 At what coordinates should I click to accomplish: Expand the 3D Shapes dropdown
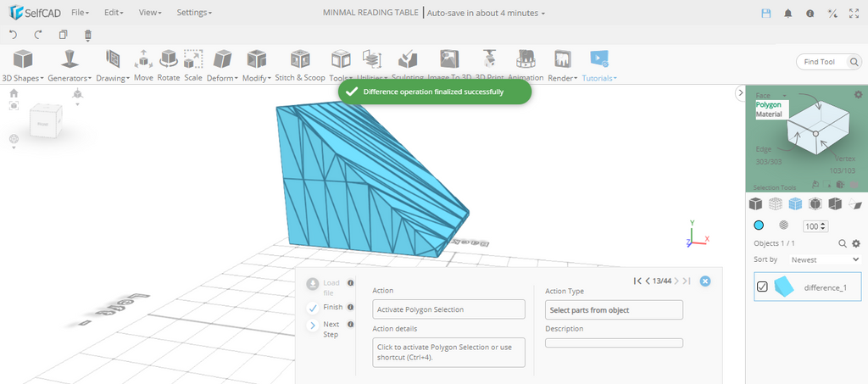pyautogui.click(x=23, y=64)
